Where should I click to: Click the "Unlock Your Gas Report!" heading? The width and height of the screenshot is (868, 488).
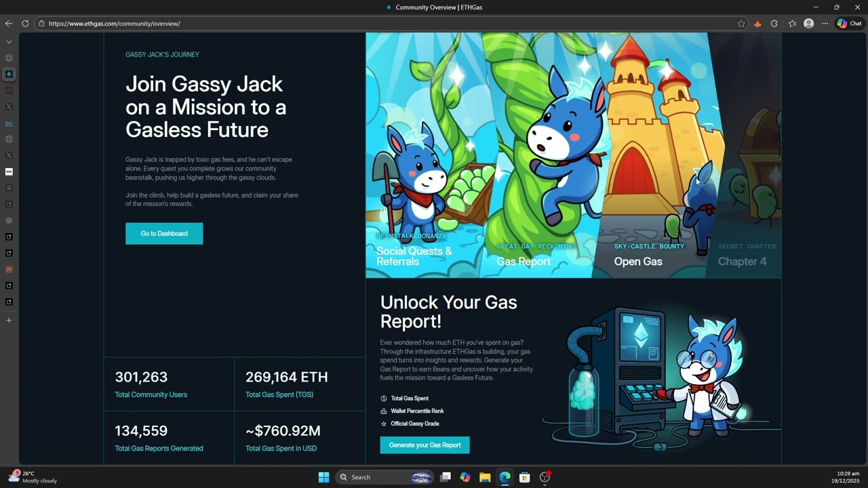(448, 311)
